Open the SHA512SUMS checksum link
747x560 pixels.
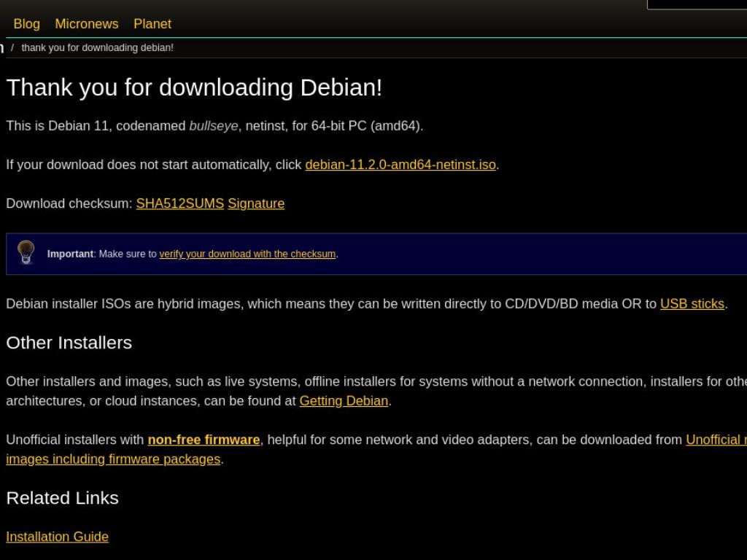pos(180,203)
